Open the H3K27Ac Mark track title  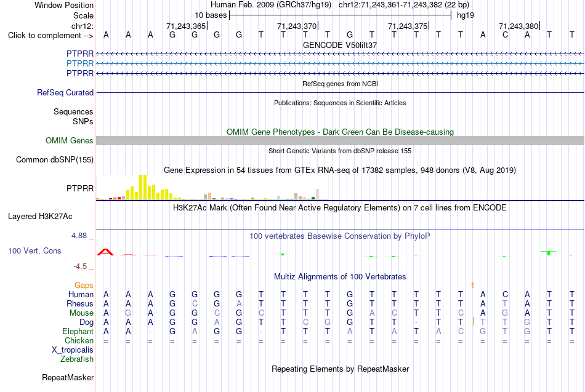[340, 208]
